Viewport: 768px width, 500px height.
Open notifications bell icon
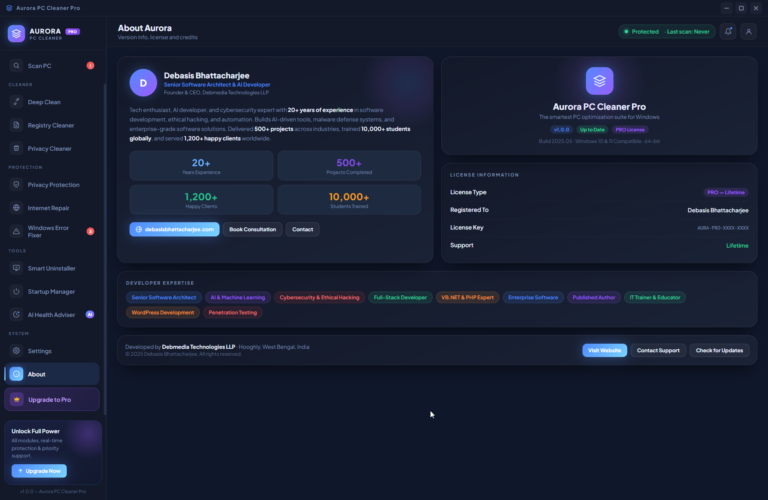tap(728, 32)
